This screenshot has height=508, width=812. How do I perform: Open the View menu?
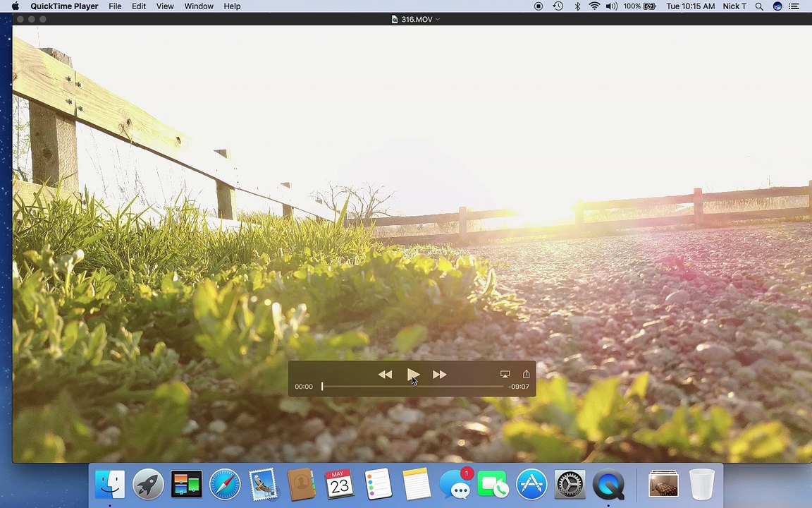[x=165, y=6]
